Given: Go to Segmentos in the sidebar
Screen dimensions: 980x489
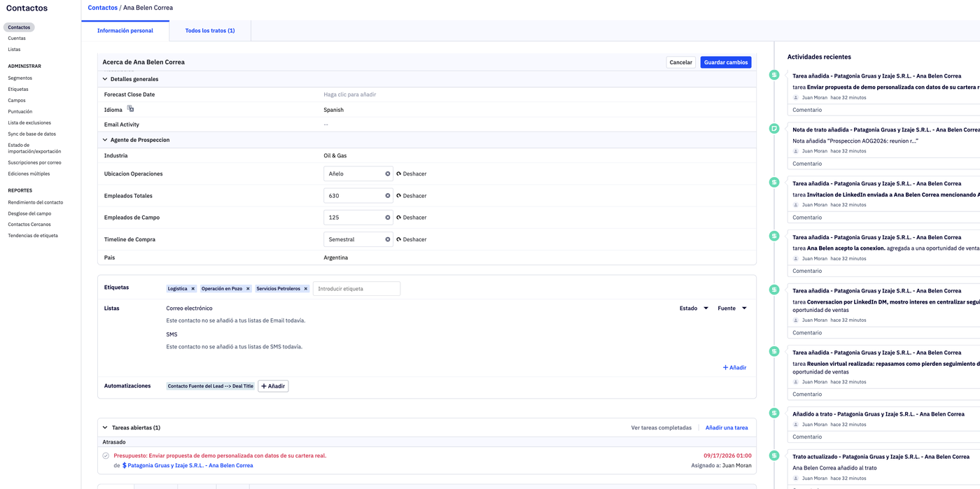Looking at the screenshot, I should 20,78.
